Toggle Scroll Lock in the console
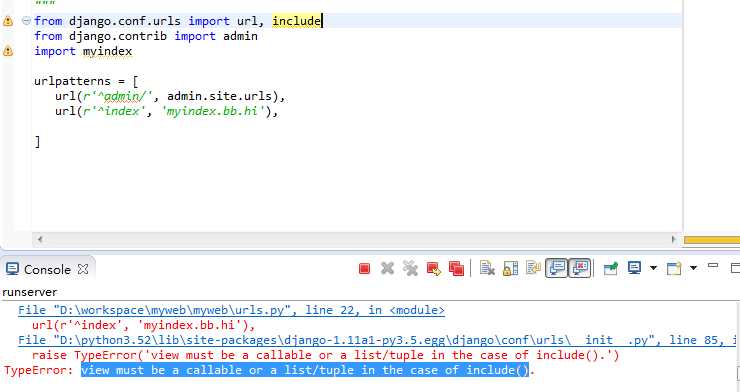 [510, 268]
